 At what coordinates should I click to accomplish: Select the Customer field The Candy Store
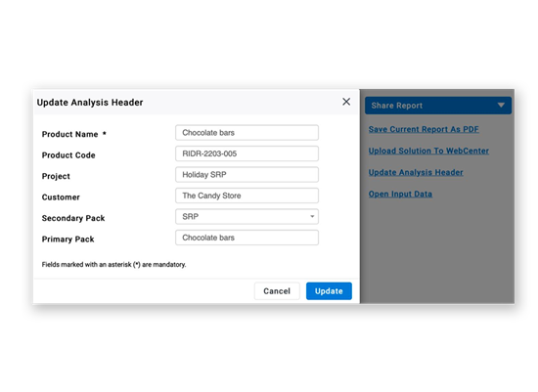click(x=247, y=196)
